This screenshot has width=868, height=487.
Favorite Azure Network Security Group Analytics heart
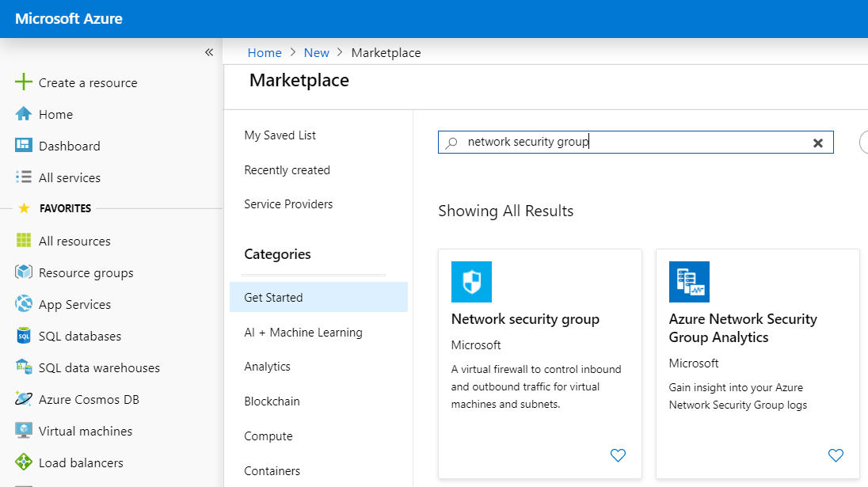click(x=836, y=455)
